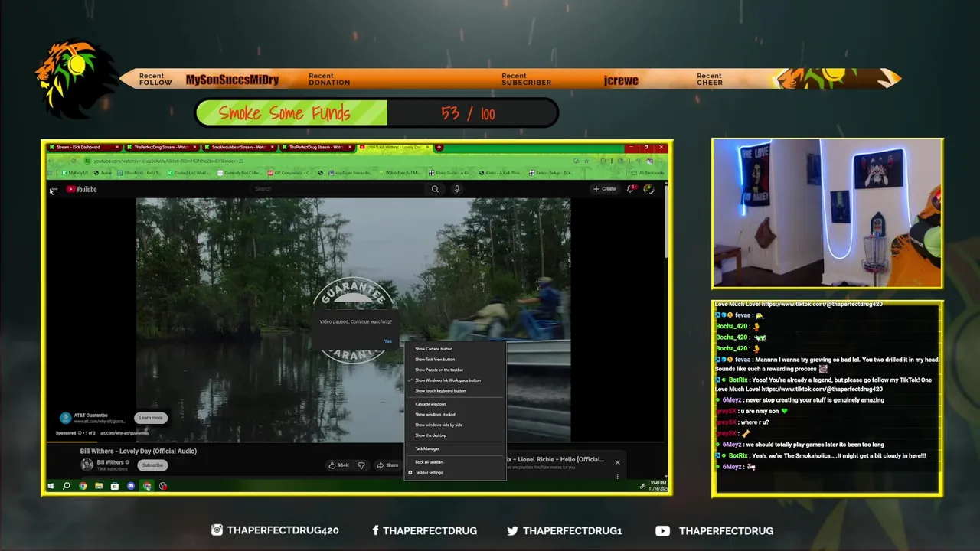This screenshot has width=980, height=551.
Task: Open the YouTube account avatar menu
Action: click(648, 189)
